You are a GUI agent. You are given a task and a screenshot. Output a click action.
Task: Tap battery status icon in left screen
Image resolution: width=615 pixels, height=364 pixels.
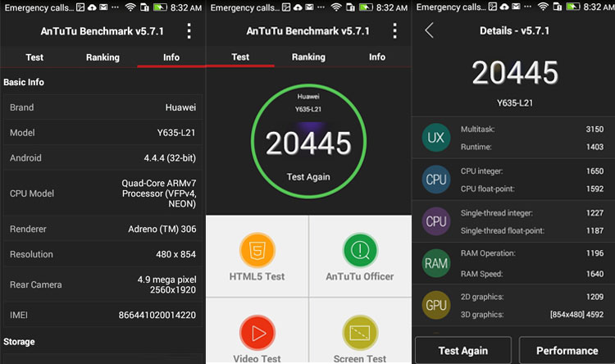(160, 7)
